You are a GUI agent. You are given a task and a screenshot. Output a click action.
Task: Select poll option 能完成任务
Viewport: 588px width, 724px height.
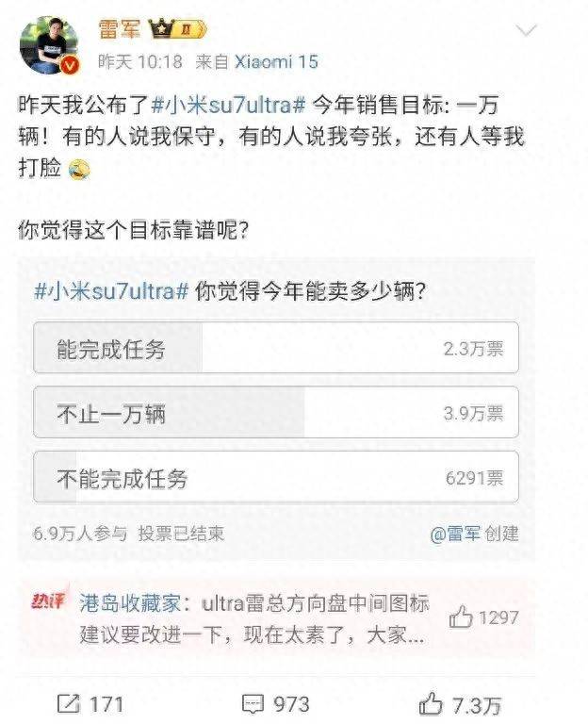[x=276, y=348]
